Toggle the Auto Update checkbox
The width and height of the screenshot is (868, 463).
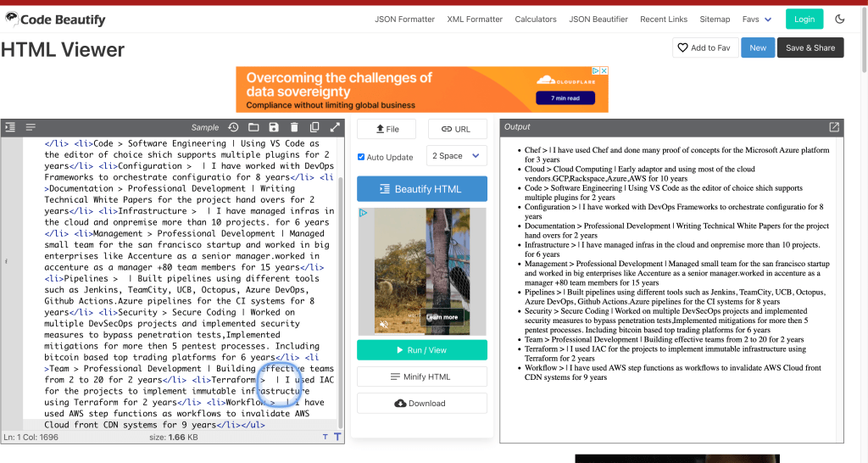point(361,157)
